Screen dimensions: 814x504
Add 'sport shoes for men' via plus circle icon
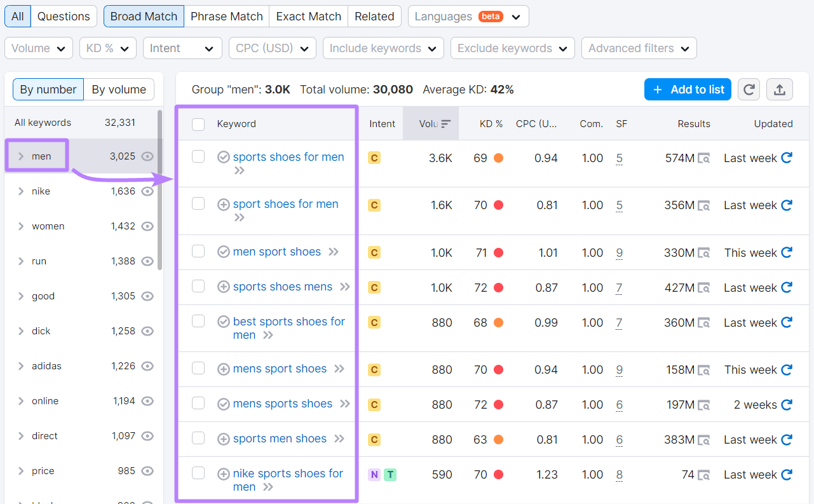(224, 204)
